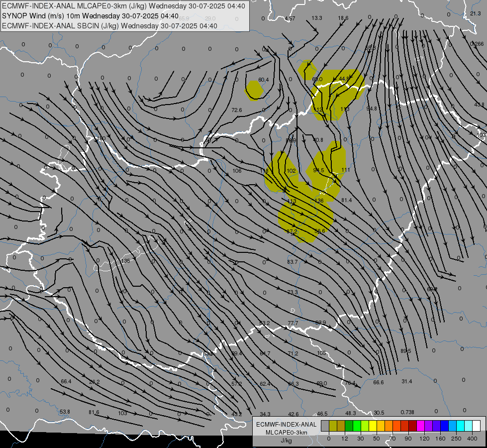
Task: Click the legend scale value 400
Action: pos(472,439)
